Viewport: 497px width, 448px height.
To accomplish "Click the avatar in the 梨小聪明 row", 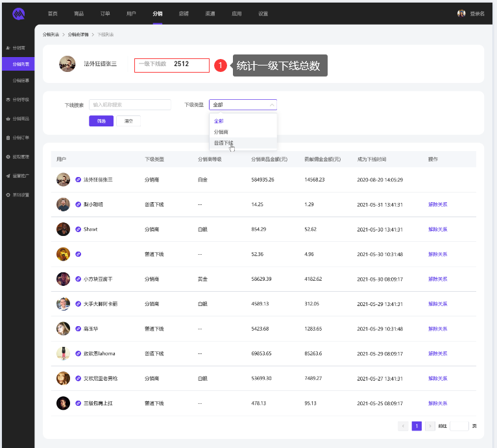I will [63, 204].
